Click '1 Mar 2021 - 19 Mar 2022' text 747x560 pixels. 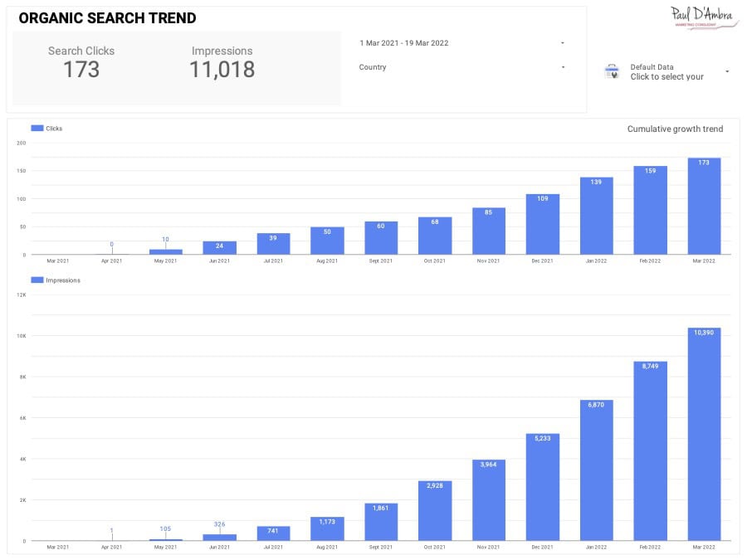(x=404, y=43)
